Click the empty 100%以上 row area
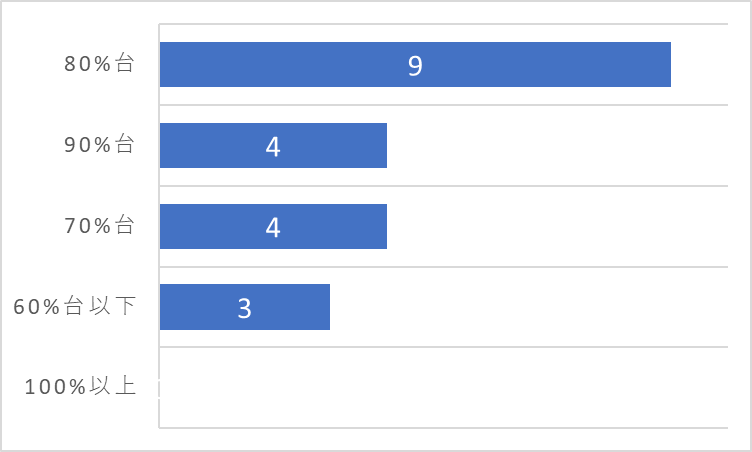Screen dimensions: 752x452 tap(444, 387)
